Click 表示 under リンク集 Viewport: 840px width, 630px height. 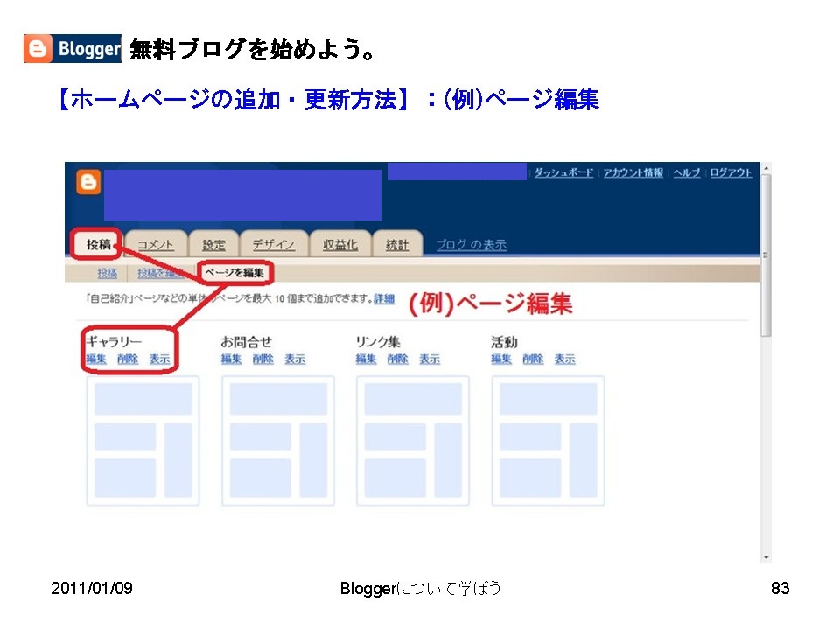point(429,359)
